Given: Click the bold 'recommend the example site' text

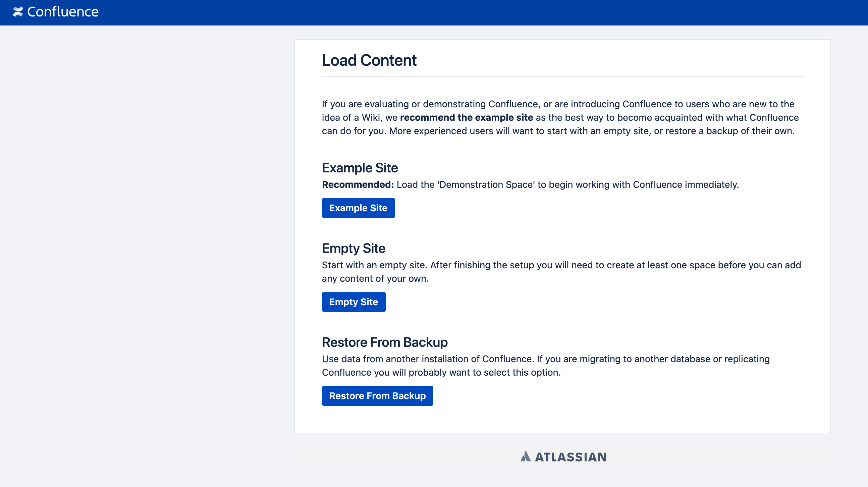Looking at the screenshot, I should point(466,117).
